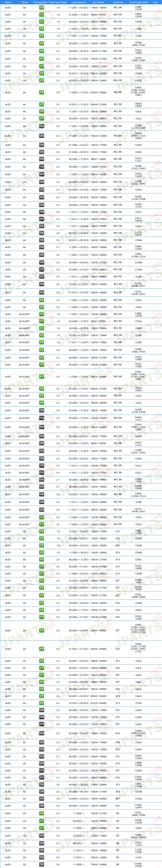
Task: Click the production years 10.2007 -> 01.2017
Action: click(x=79, y=531)
